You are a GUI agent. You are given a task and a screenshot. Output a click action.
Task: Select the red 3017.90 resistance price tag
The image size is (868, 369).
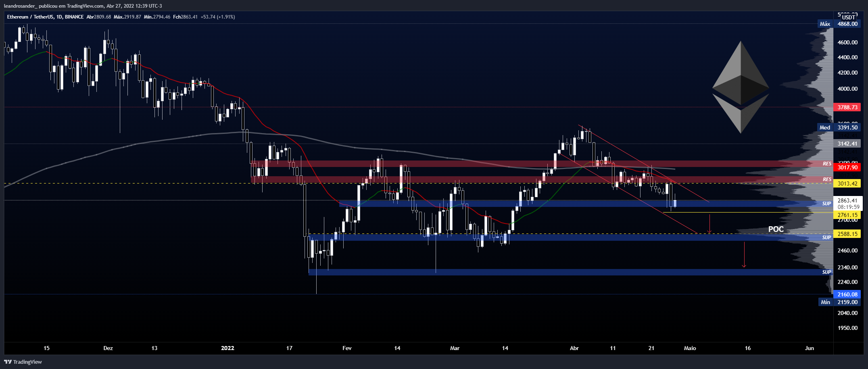coord(847,167)
